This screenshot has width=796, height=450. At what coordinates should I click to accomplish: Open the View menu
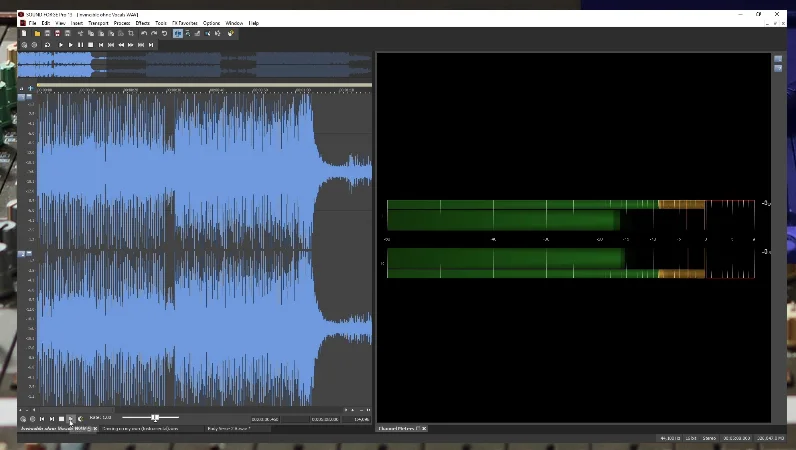point(60,23)
